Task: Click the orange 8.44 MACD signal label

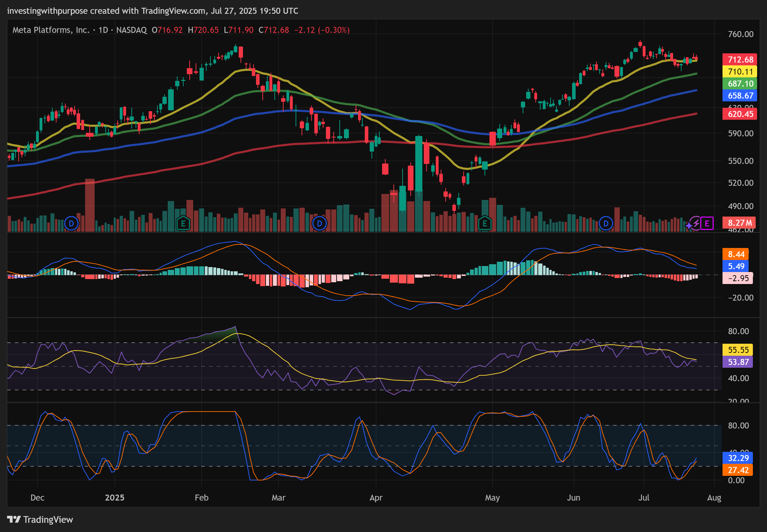Action: tap(736, 254)
